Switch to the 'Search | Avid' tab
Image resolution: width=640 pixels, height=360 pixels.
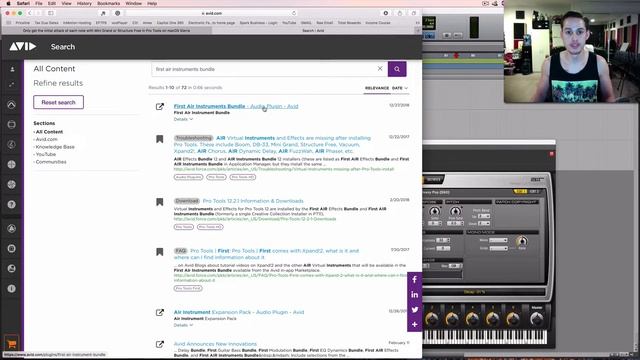[313, 31]
